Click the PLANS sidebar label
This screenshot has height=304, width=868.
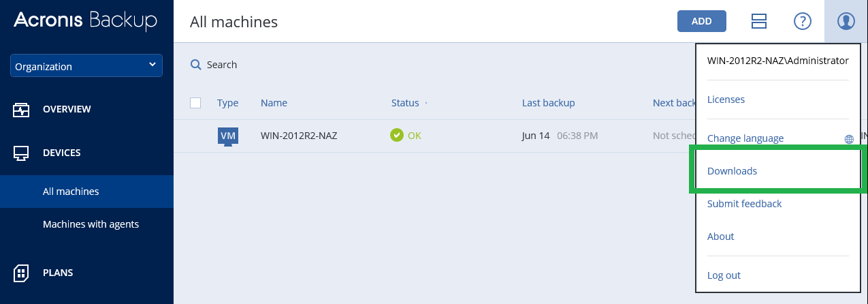coord(58,273)
